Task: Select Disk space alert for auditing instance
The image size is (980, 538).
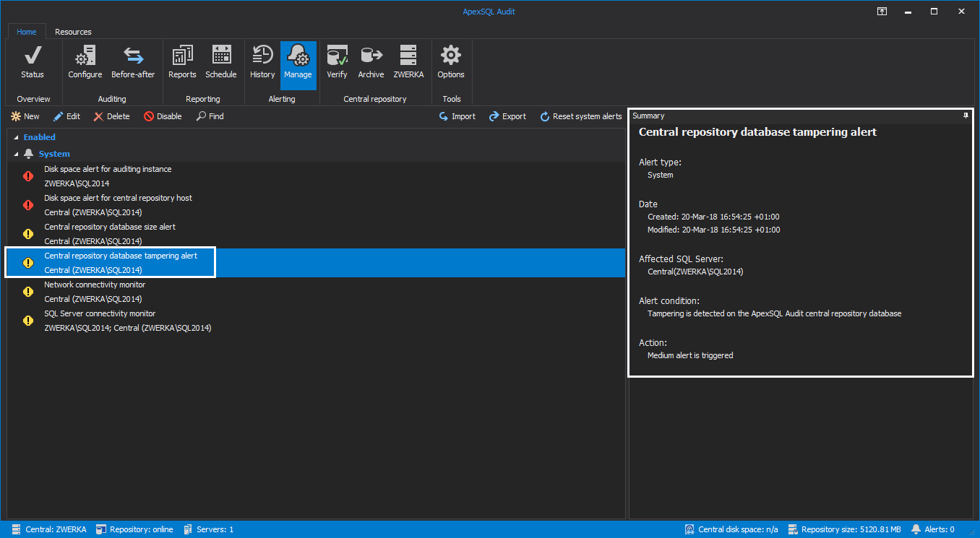Action: [x=315, y=176]
